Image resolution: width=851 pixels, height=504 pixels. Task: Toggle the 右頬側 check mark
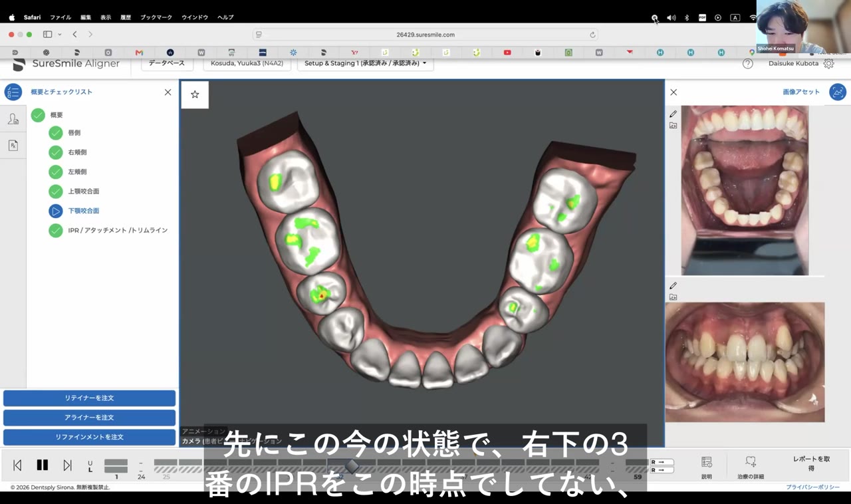click(56, 152)
